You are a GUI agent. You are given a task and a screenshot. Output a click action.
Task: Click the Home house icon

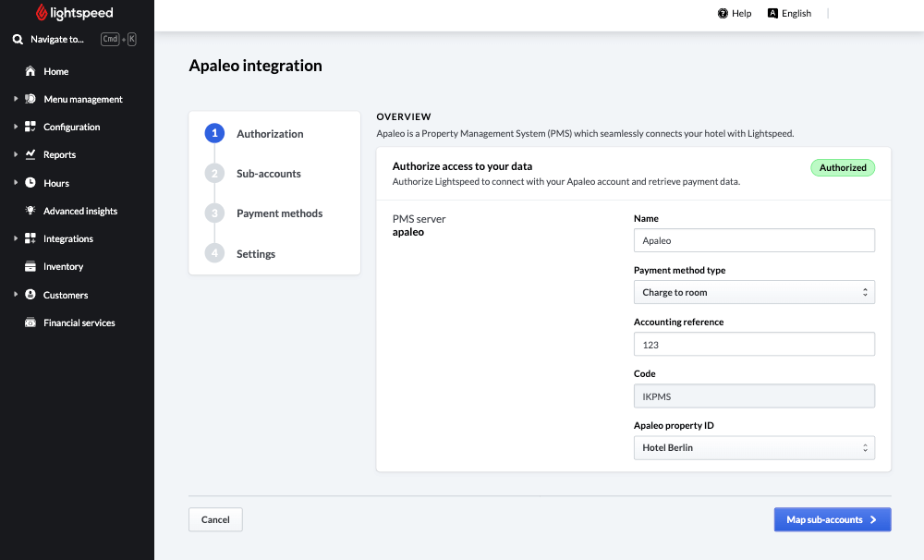(30, 71)
